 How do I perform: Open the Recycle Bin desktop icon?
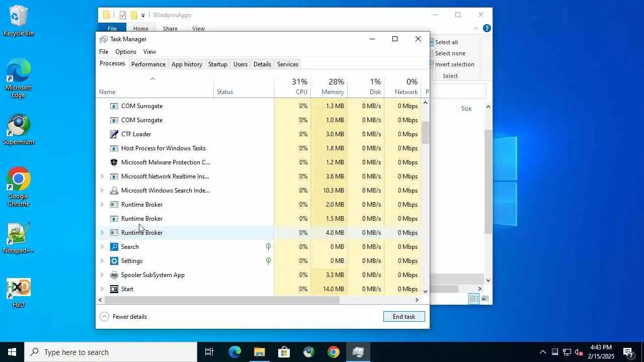tap(19, 21)
